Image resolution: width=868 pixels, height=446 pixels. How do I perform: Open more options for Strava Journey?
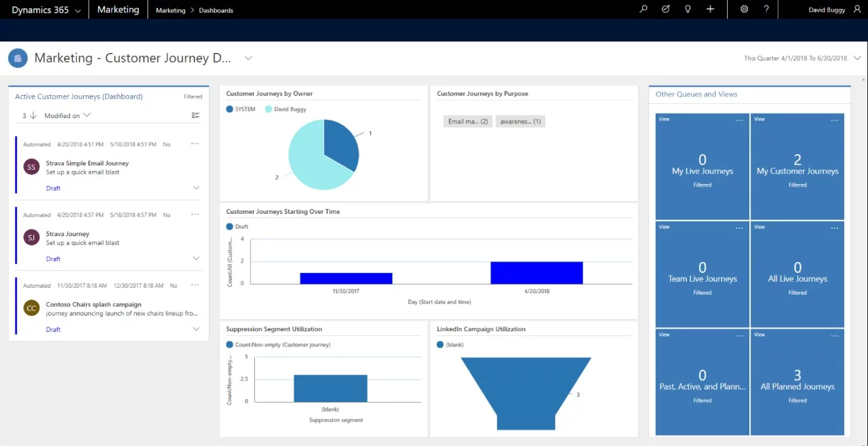[195, 215]
